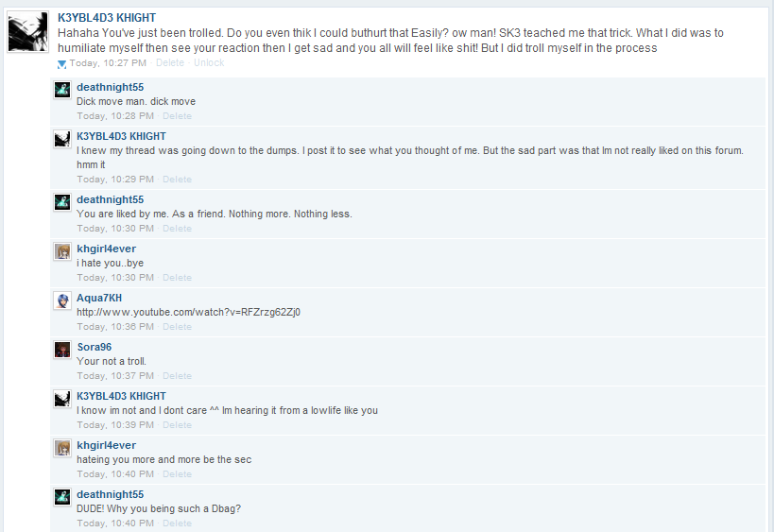The width and height of the screenshot is (774, 532).
Task: Open deathnight55's avatar on "Dick move" comment
Action: point(62,90)
